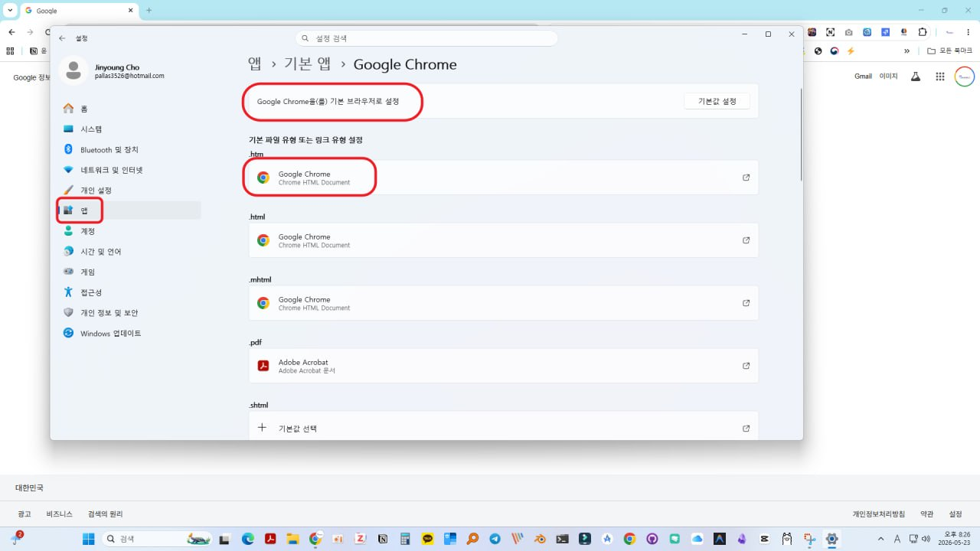The height and width of the screenshot is (551, 980).
Task: Change the .htm default app row
Action: click(503, 178)
